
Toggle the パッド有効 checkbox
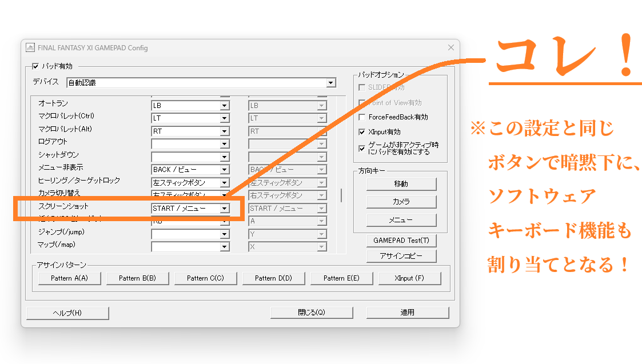(35, 66)
